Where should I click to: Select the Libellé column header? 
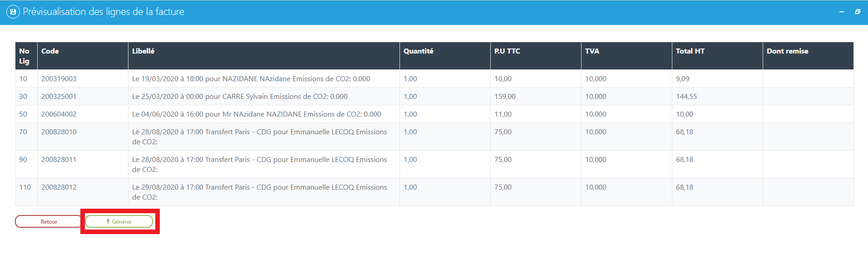143,51
